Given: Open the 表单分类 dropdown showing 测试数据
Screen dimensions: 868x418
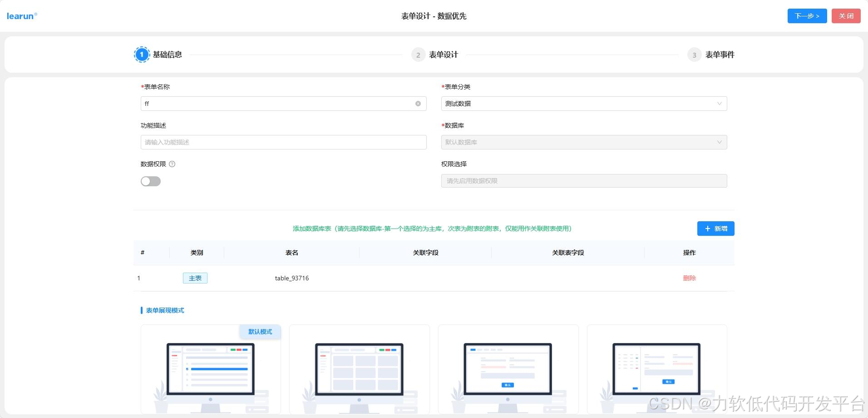Looking at the screenshot, I should point(584,104).
